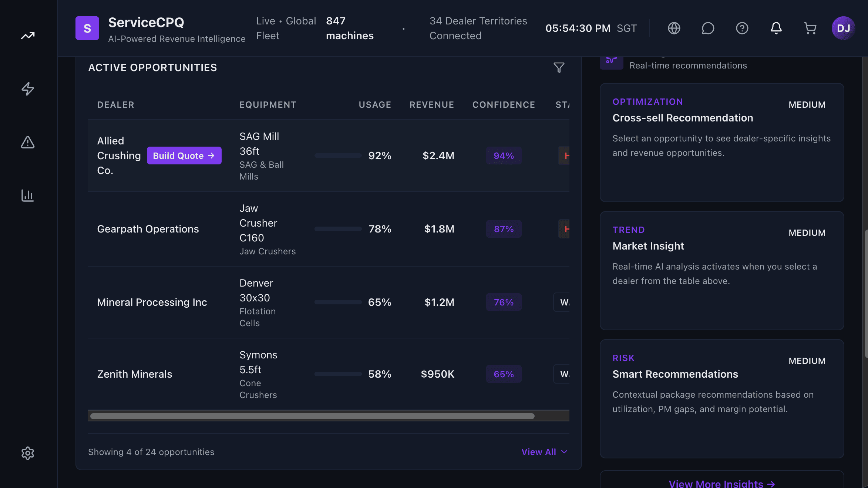The image size is (868, 488).
Task: Open the Cross-sell Recommendation insight card
Action: tap(721, 143)
